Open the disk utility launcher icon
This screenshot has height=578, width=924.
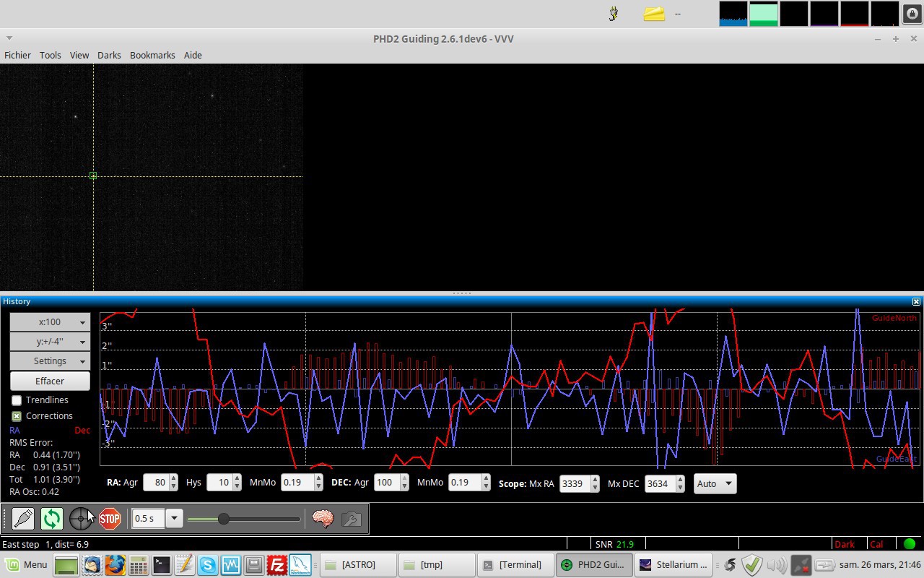point(253,565)
